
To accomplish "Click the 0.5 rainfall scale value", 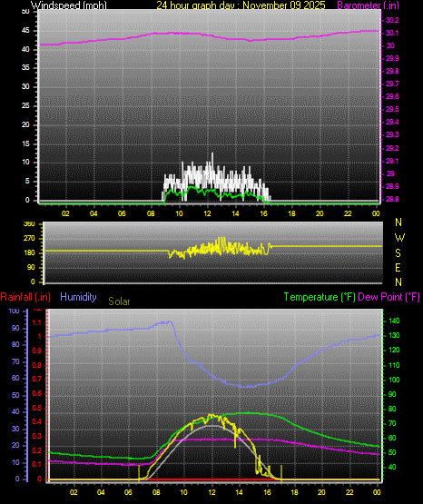I will [37, 408].
